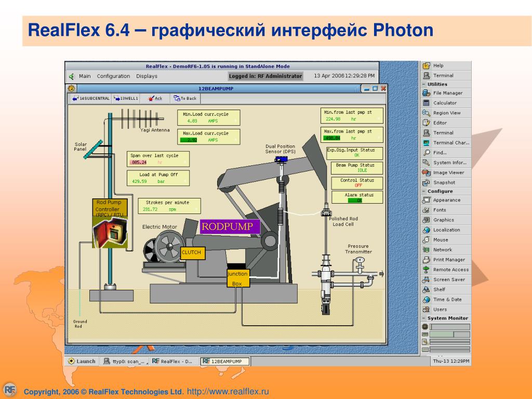Click Min.from last pmp st 224.98 value
Viewport: 532px width, 399px height.
(x=333, y=119)
